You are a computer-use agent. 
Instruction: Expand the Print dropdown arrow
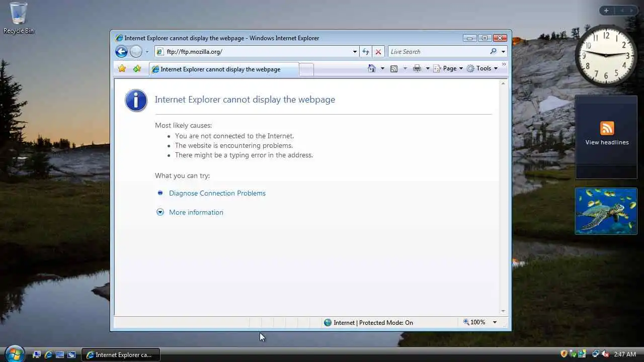[x=428, y=68]
